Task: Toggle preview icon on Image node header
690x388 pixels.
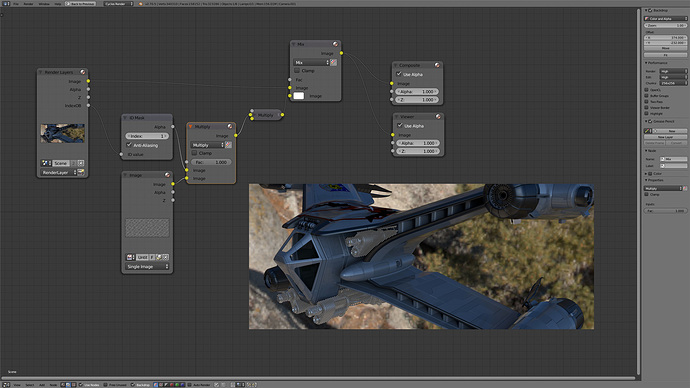Action: 167,175
